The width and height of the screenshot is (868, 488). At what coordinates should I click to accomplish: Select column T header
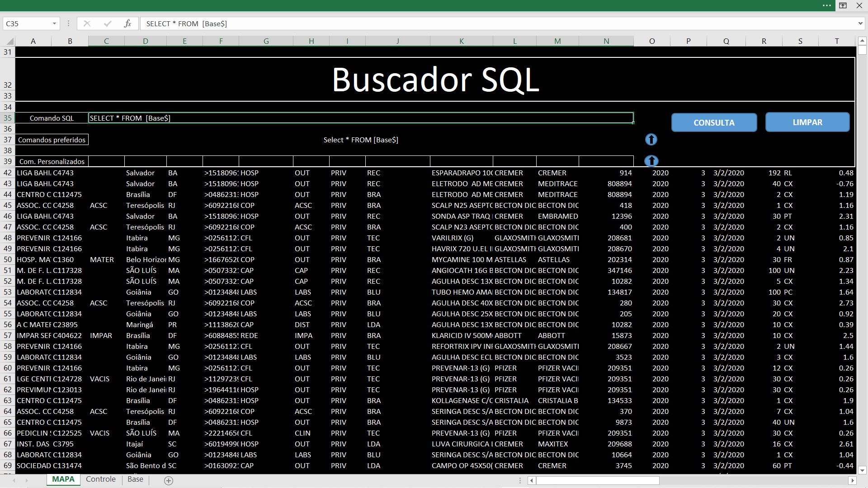837,41
